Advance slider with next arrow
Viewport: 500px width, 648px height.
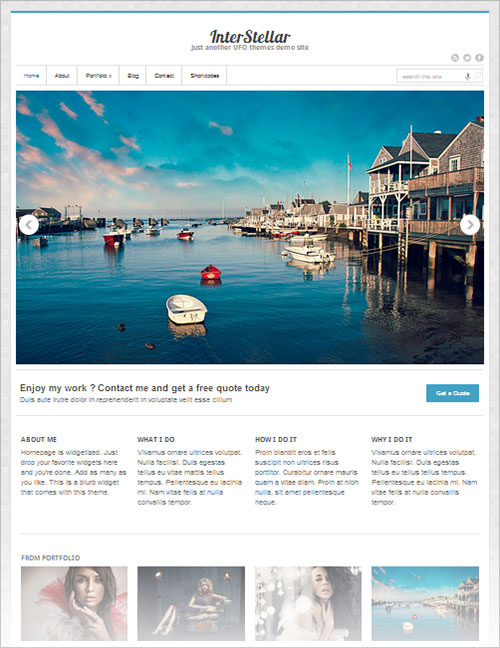[x=470, y=225]
